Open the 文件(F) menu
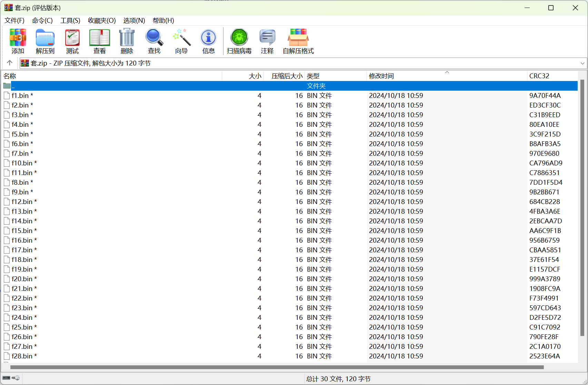The width and height of the screenshot is (588, 385). click(14, 21)
